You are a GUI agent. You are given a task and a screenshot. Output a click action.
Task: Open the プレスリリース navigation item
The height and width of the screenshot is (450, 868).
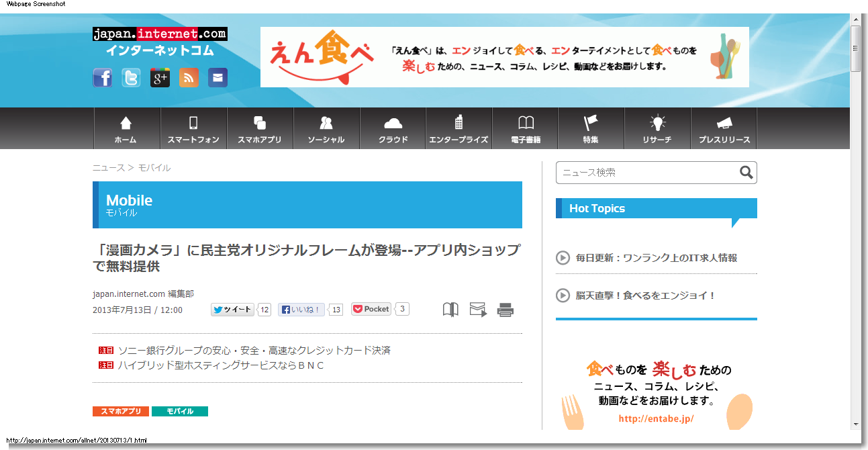tap(724, 128)
